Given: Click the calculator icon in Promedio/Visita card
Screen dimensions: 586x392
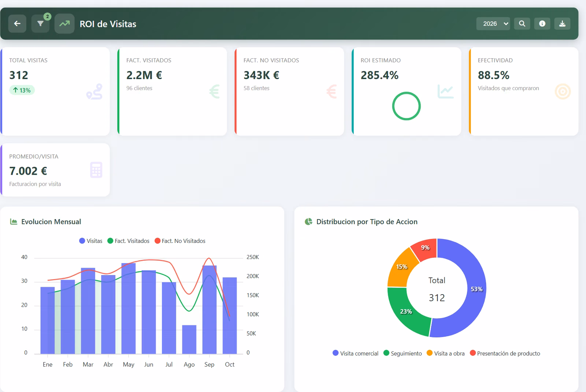Looking at the screenshot, I should tap(96, 170).
